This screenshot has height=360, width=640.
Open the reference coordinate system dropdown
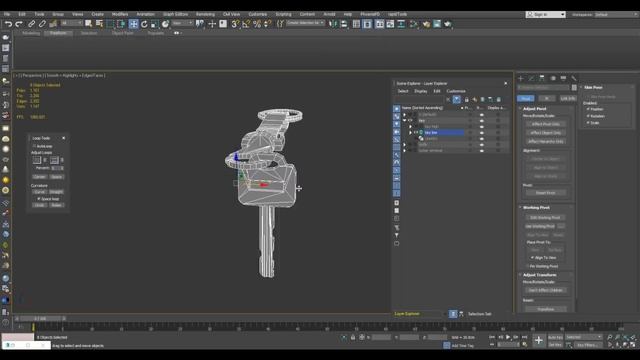(x=182, y=24)
